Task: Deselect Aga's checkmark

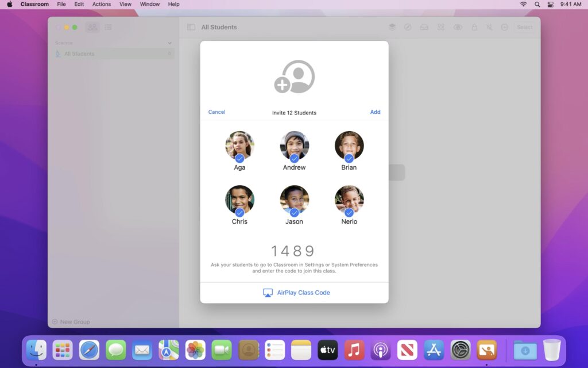Action: [x=239, y=158]
